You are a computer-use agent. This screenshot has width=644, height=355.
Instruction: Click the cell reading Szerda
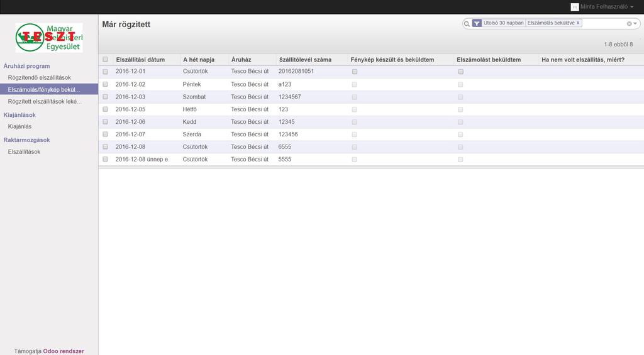pyautogui.click(x=192, y=134)
